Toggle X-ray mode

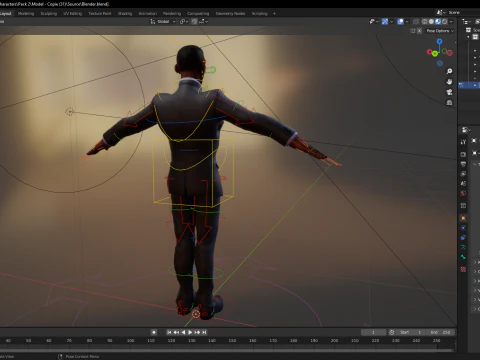click(x=416, y=22)
